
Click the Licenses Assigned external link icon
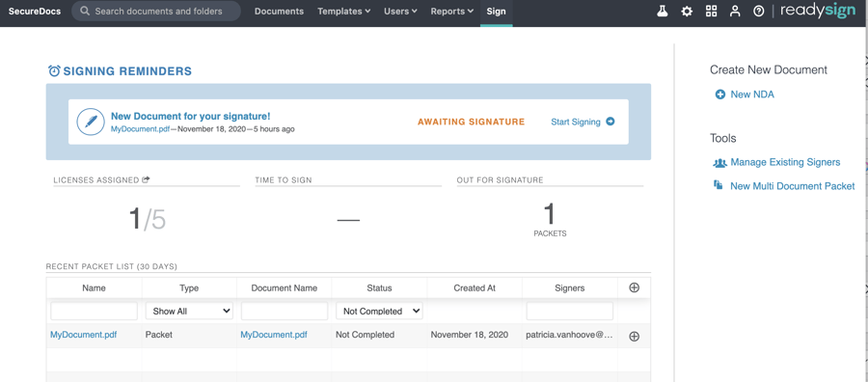(x=147, y=179)
